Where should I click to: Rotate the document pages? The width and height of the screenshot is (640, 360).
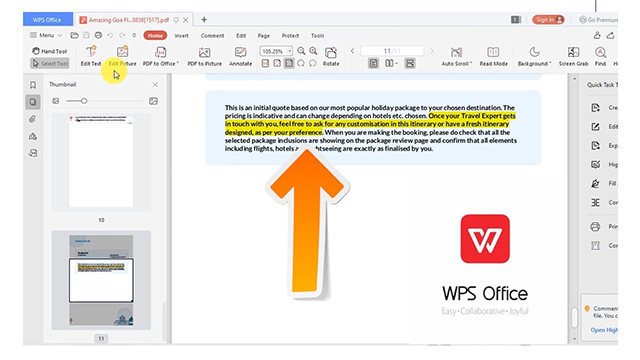331,56
